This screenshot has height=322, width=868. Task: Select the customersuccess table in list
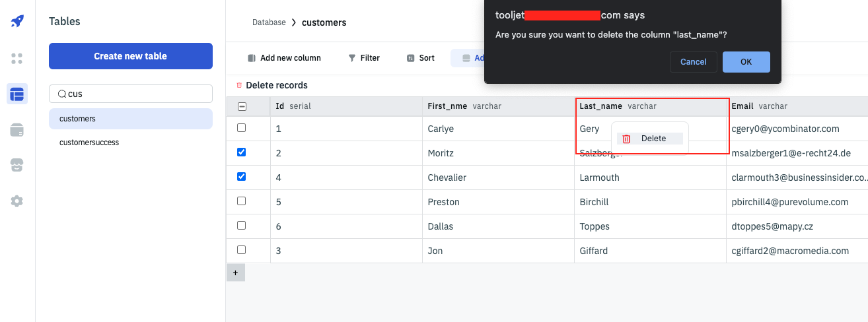click(89, 143)
